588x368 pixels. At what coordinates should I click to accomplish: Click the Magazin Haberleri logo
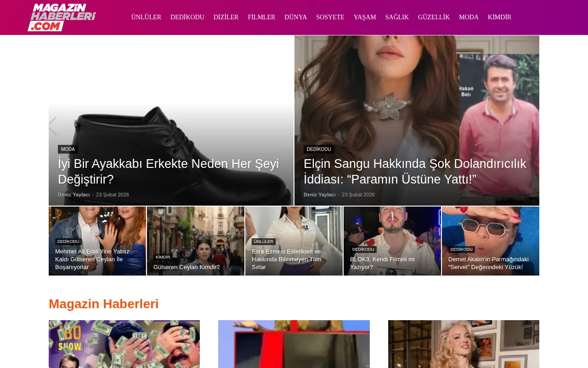(x=62, y=17)
